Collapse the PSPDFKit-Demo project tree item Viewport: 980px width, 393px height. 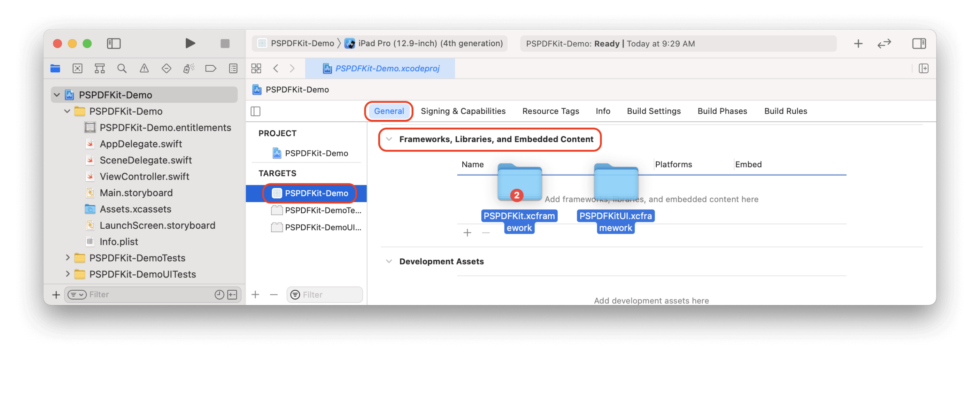[x=56, y=95]
